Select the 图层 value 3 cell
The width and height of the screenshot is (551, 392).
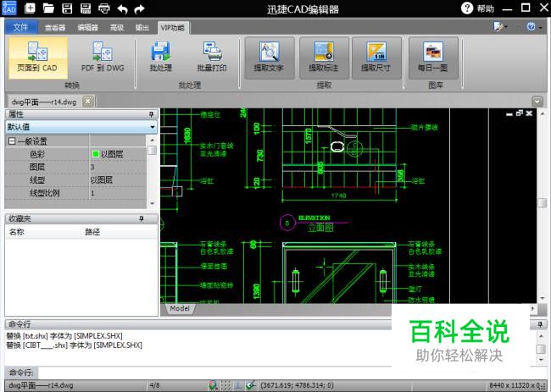click(x=118, y=167)
